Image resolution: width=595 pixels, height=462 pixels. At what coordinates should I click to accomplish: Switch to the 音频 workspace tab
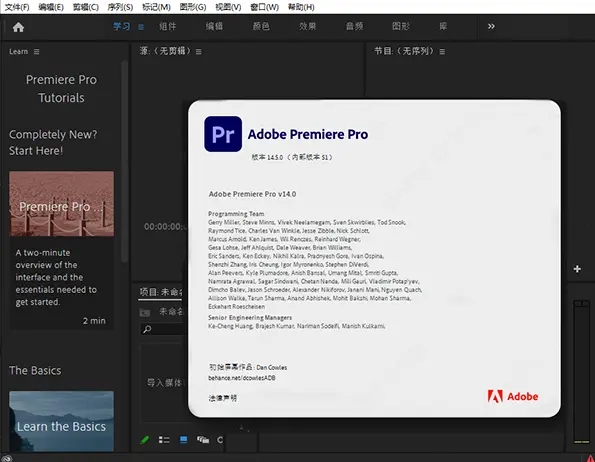354,27
